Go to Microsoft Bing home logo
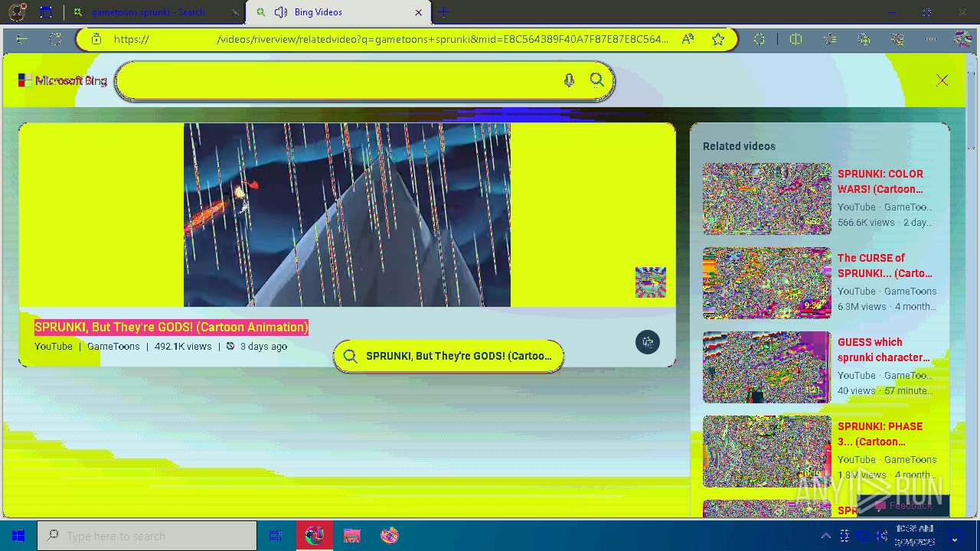 coord(63,80)
